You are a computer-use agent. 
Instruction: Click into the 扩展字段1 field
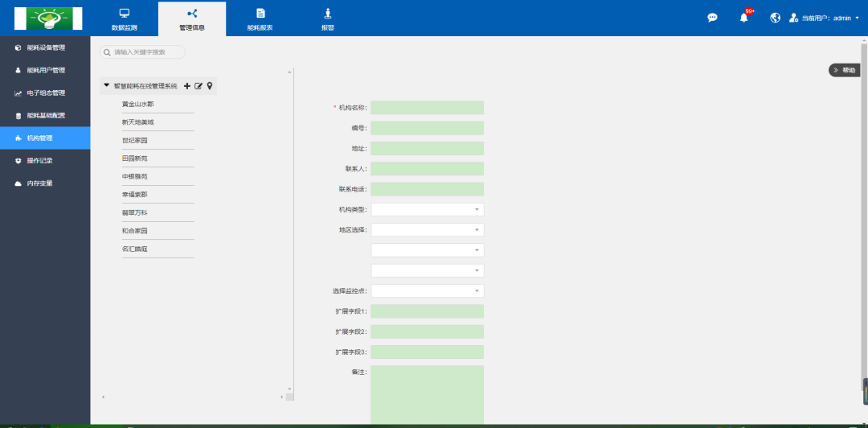pos(428,311)
